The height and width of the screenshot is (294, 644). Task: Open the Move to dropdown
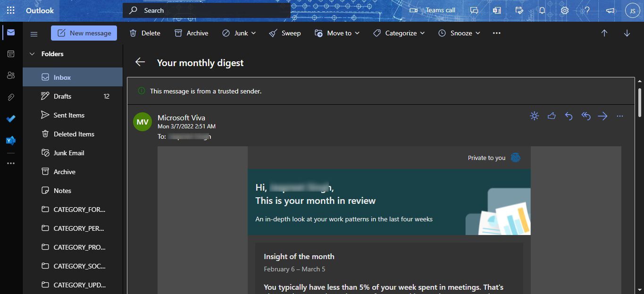tap(337, 33)
